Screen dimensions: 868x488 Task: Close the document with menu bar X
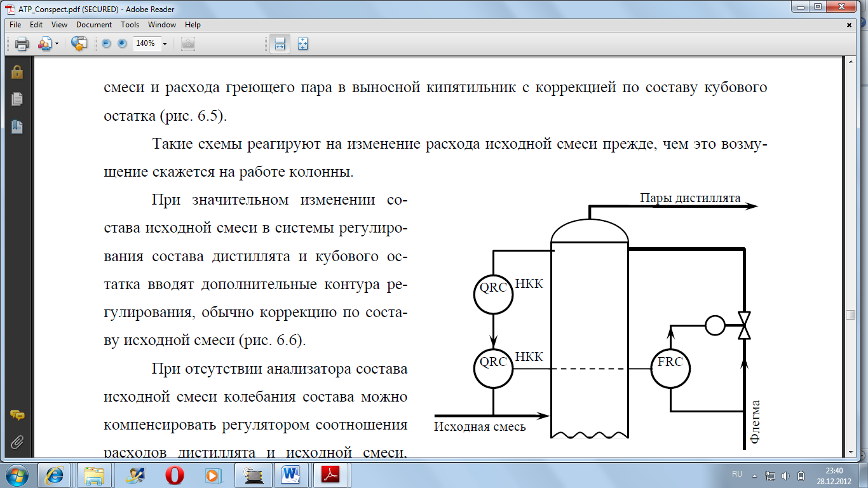tap(850, 25)
